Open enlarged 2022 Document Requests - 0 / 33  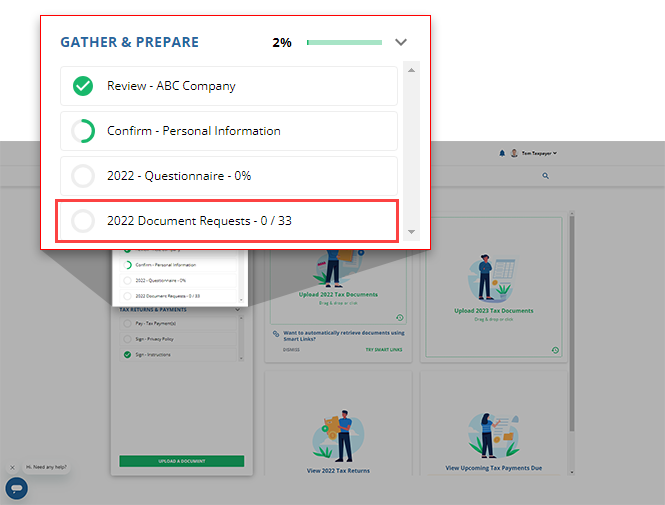click(x=227, y=221)
